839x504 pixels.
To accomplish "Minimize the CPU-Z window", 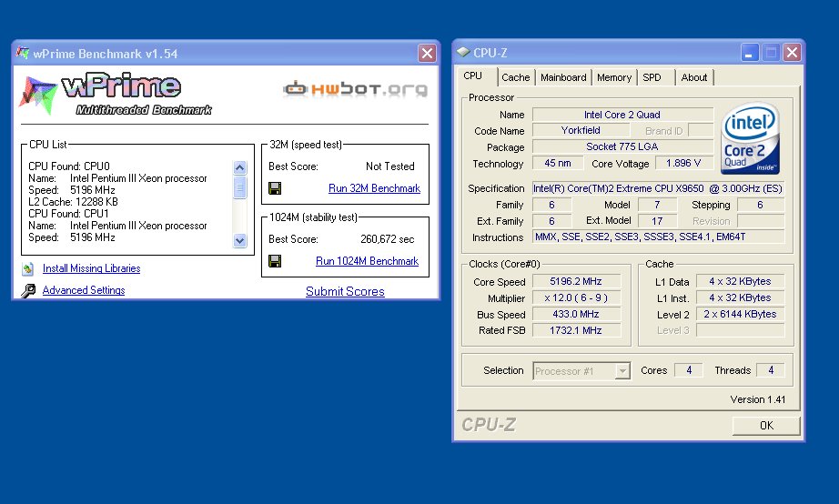I will [x=749, y=53].
